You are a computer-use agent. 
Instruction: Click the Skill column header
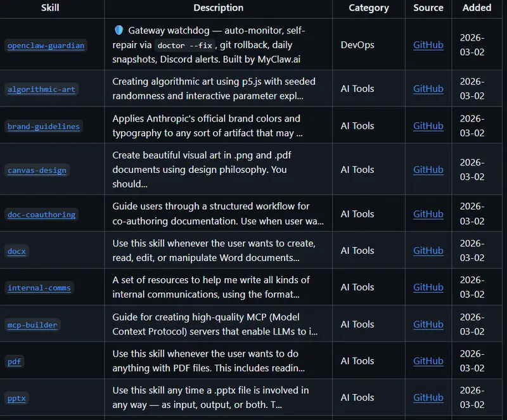coord(50,8)
